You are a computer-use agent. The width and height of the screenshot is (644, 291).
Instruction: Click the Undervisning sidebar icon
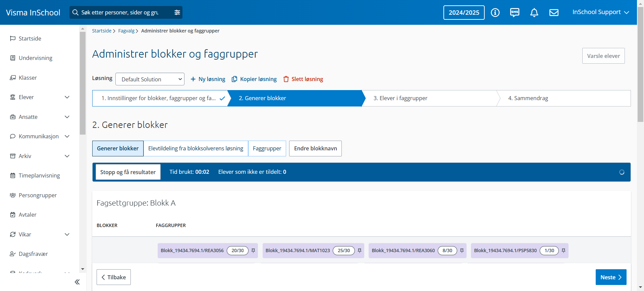13,58
